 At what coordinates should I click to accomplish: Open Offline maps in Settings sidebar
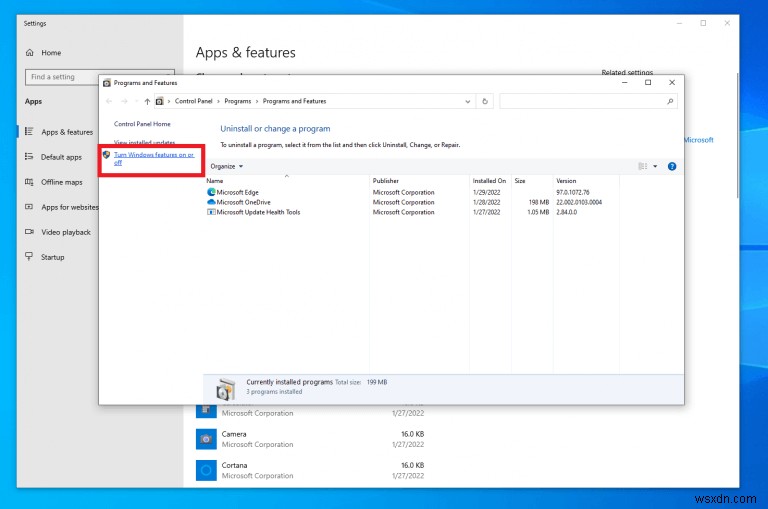point(62,182)
